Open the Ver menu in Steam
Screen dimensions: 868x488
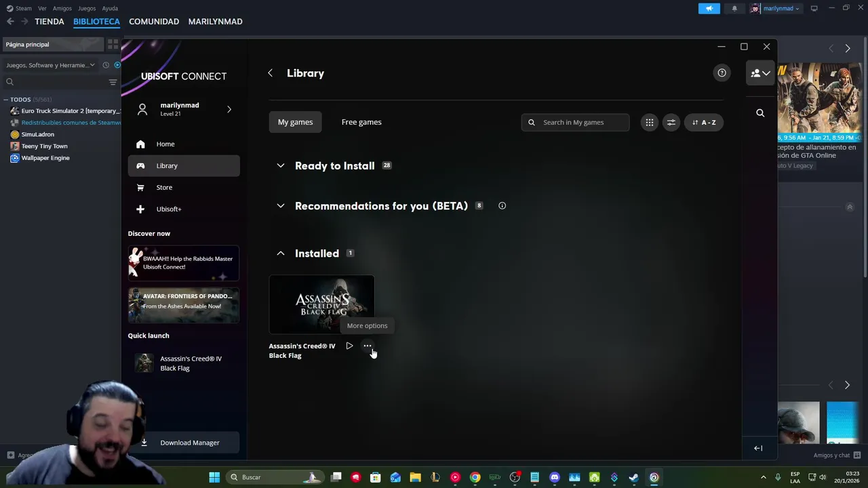43,9
